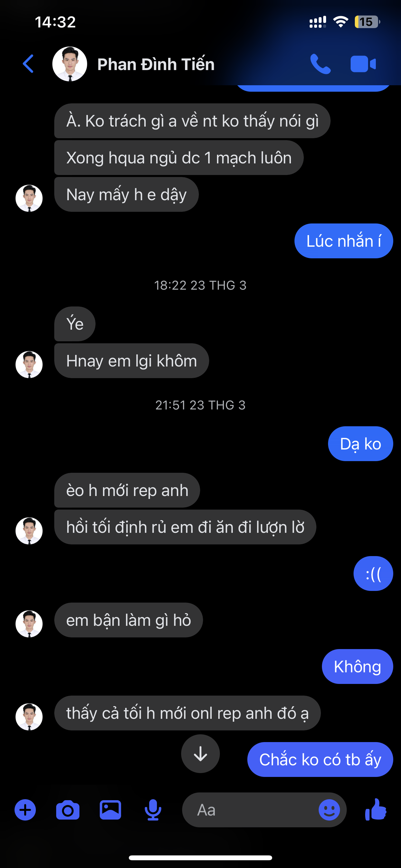The height and width of the screenshot is (868, 401).
Task: Tap the "Hnay em lgi khôm" message
Action: [131, 361]
